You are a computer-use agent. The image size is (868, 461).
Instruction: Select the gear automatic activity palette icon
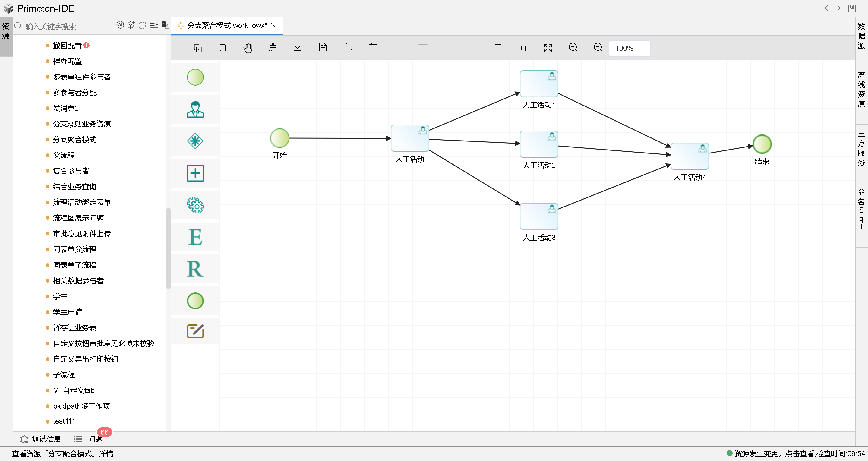(195, 205)
